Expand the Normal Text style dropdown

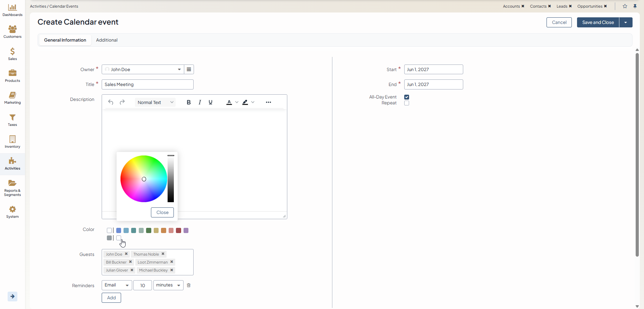(155, 102)
